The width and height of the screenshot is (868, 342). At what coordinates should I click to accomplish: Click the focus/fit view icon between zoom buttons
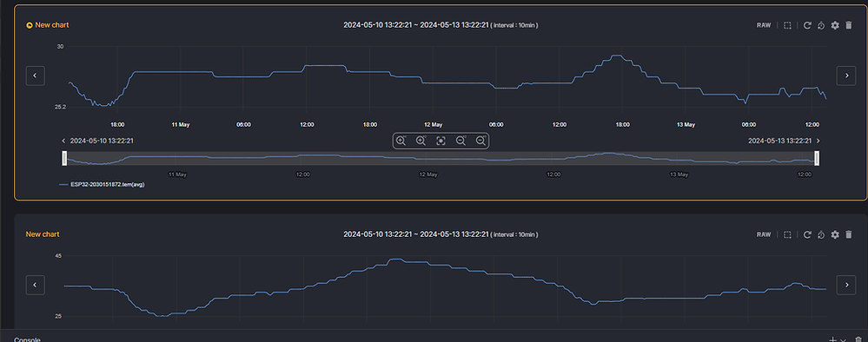[x=441, y=141]
